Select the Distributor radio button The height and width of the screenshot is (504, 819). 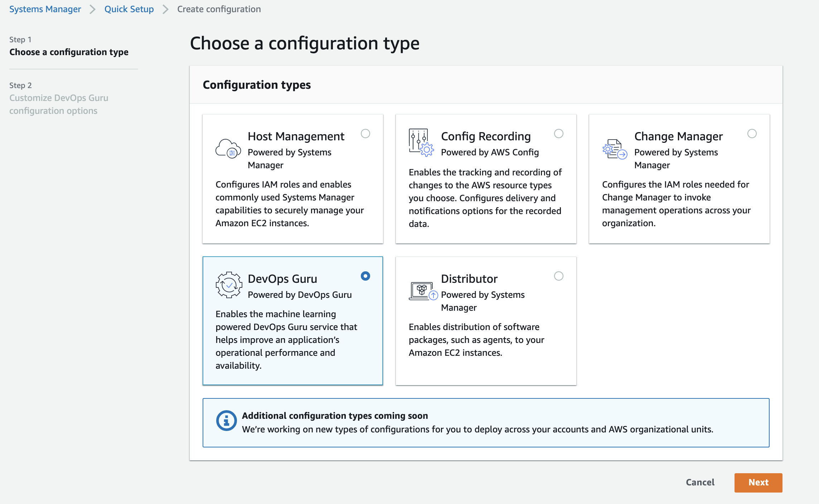point(559,276)
